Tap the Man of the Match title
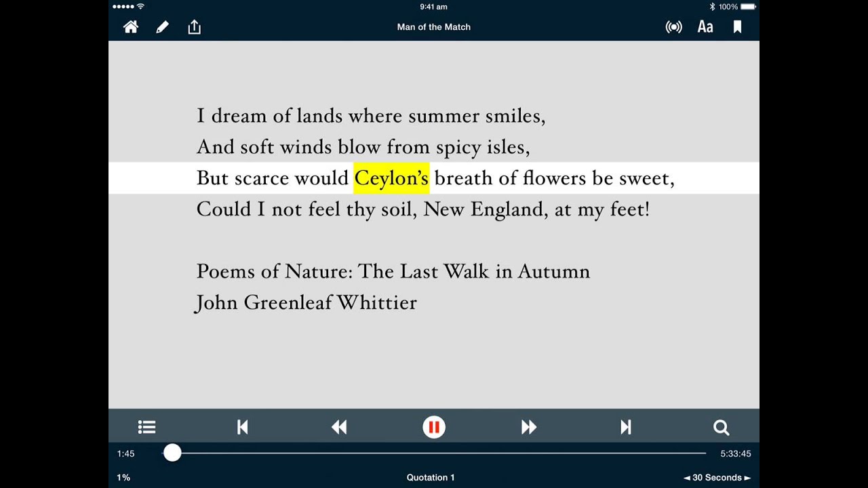The width and height of the screenshot is (868, 488). pos(434,27)
